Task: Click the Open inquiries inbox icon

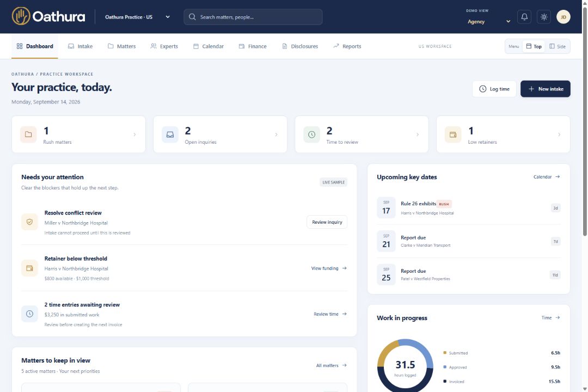Action: [170, 134]
